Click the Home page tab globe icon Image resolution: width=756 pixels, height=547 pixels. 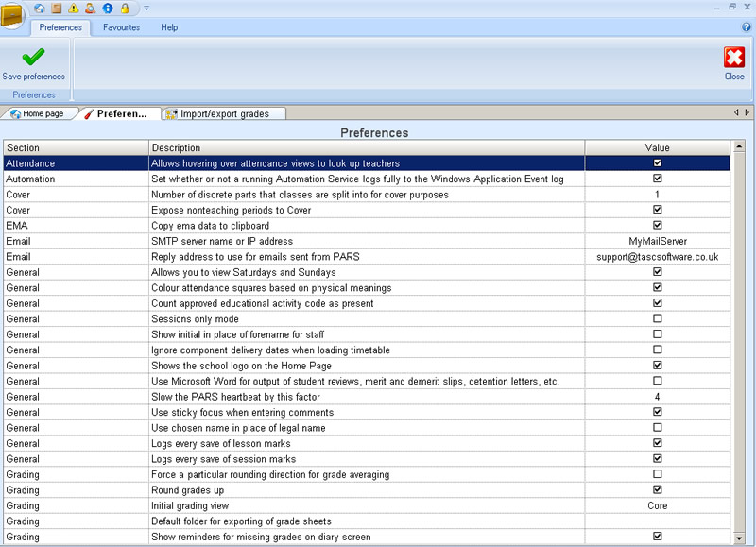(x=15, y=113)
